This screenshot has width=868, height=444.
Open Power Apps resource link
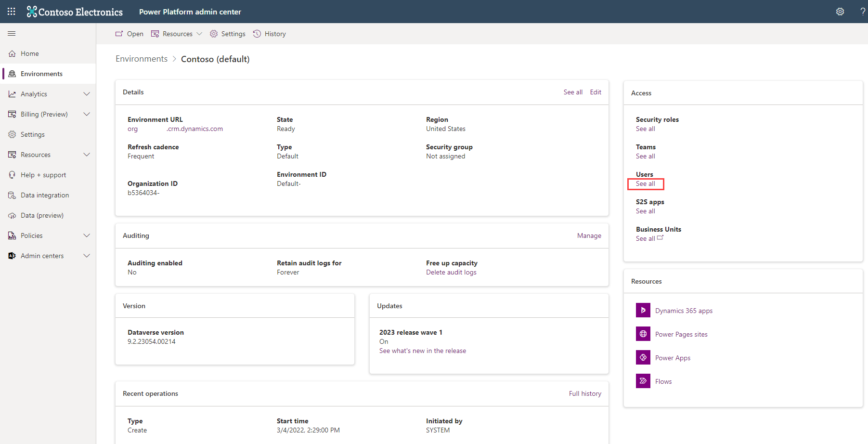(x=673, y=358)
